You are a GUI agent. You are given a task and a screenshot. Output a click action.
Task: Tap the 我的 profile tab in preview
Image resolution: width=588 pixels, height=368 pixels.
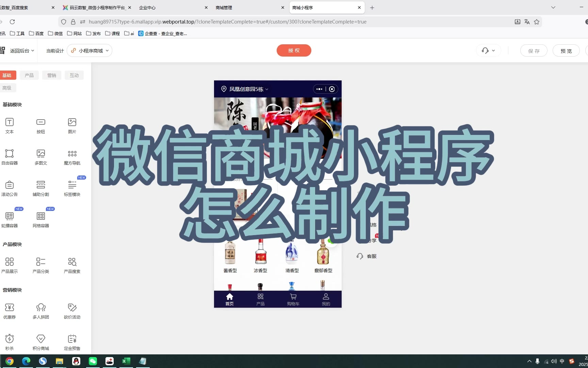coord(326,299)
